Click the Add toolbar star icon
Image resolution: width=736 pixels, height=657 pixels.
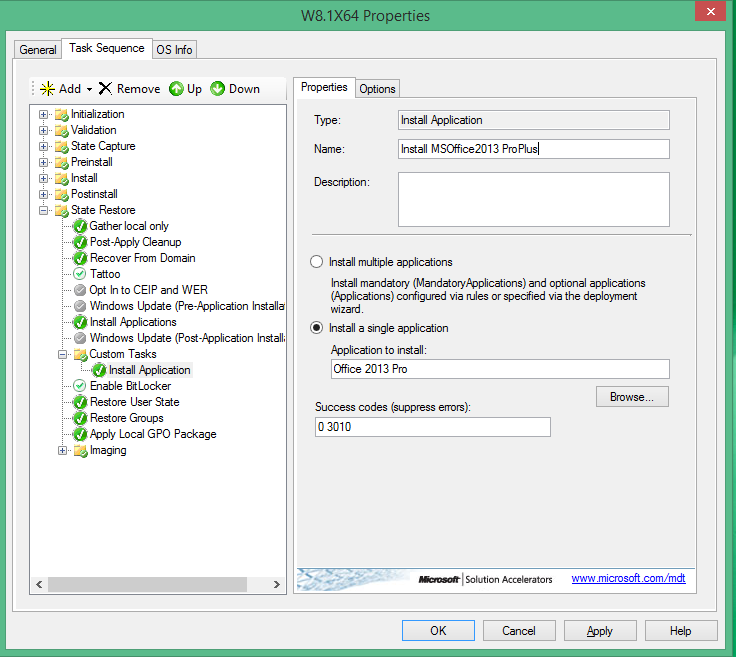tap(46, 89)
